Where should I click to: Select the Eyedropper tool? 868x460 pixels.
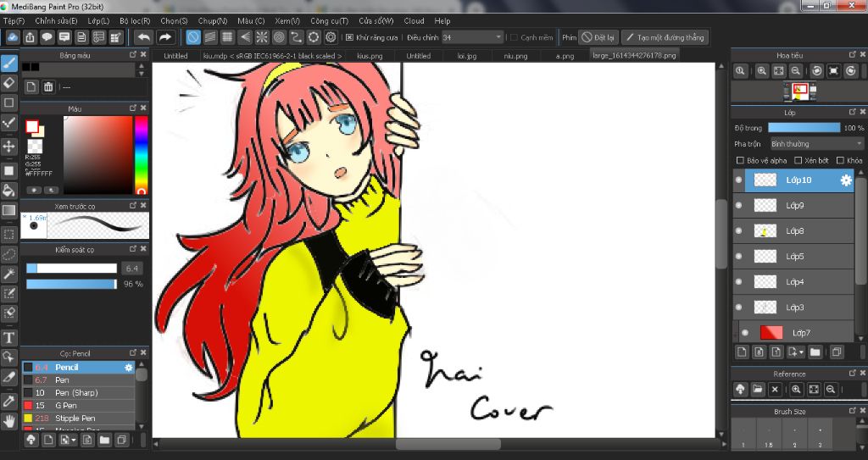[x=8, y=401]
